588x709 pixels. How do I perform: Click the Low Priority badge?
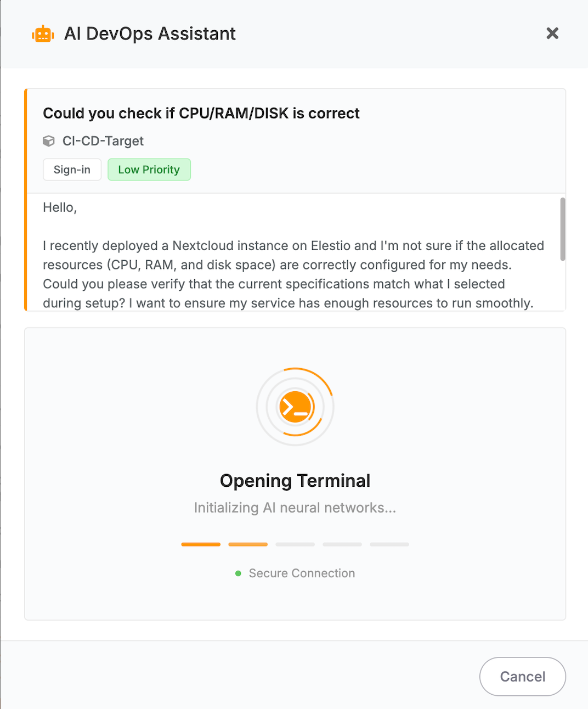point(149,170)
